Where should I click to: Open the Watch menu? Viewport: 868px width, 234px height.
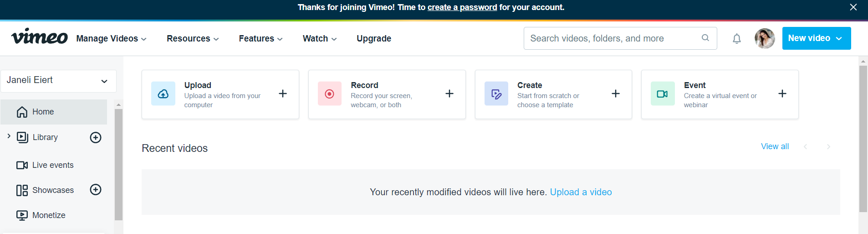click(319, 39)
